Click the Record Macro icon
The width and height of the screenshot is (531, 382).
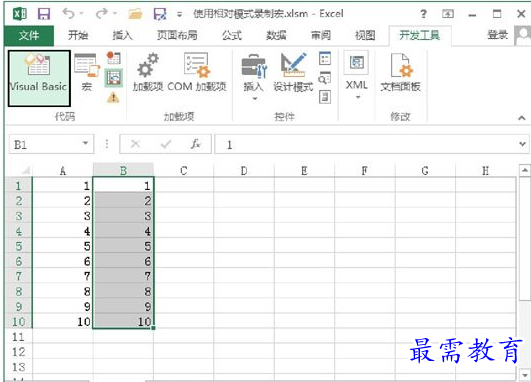[113, 58]
